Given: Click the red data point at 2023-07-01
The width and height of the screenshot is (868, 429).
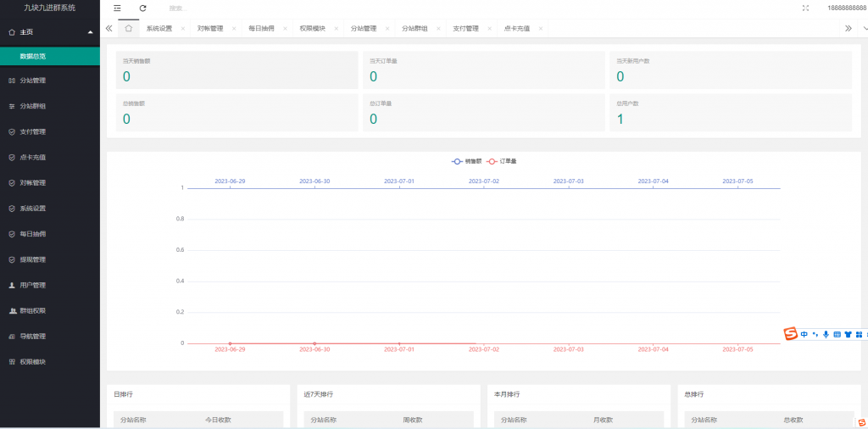Looking at the screenshot, I should [x=399, y=343].
